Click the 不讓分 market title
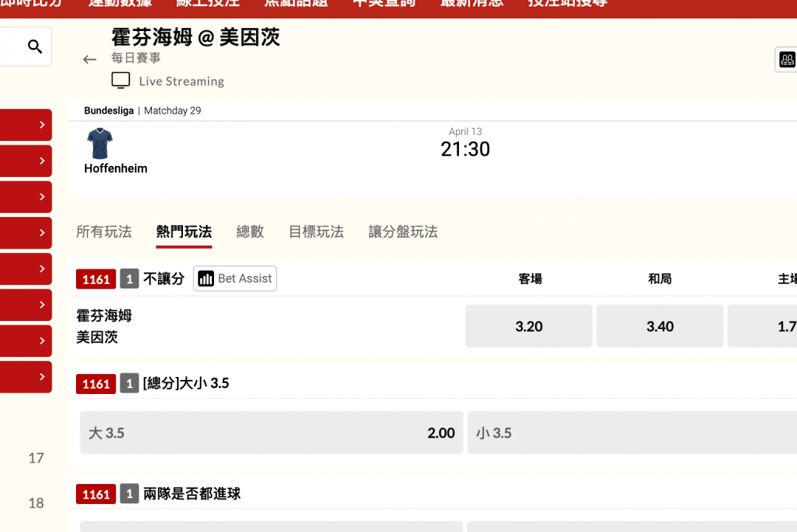This screenshot has height=532, width=797. point(164,278)
